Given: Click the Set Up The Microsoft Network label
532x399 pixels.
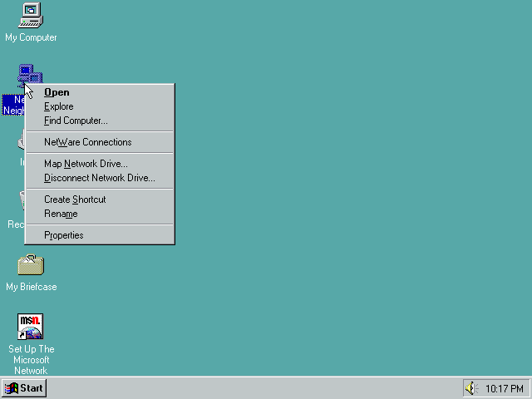Looking at the screenshot, I should pyautogui.click(x=32, y=360).
